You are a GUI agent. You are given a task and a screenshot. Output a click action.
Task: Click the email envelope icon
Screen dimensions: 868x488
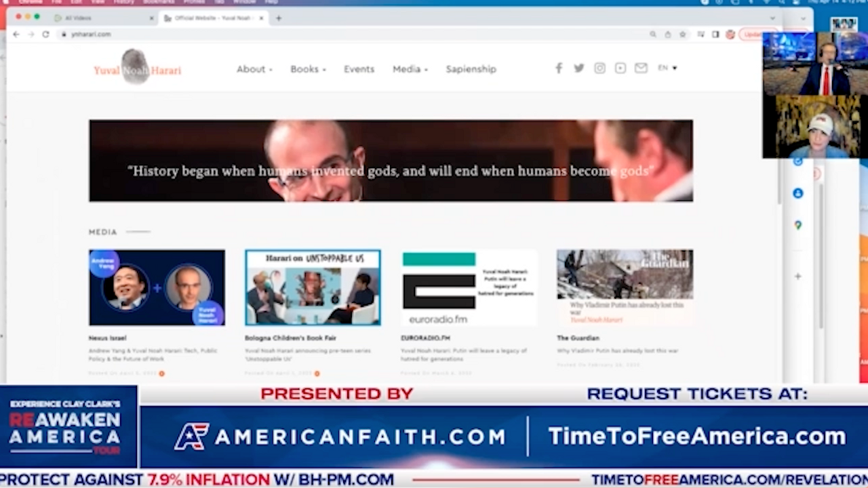[641, 68]
